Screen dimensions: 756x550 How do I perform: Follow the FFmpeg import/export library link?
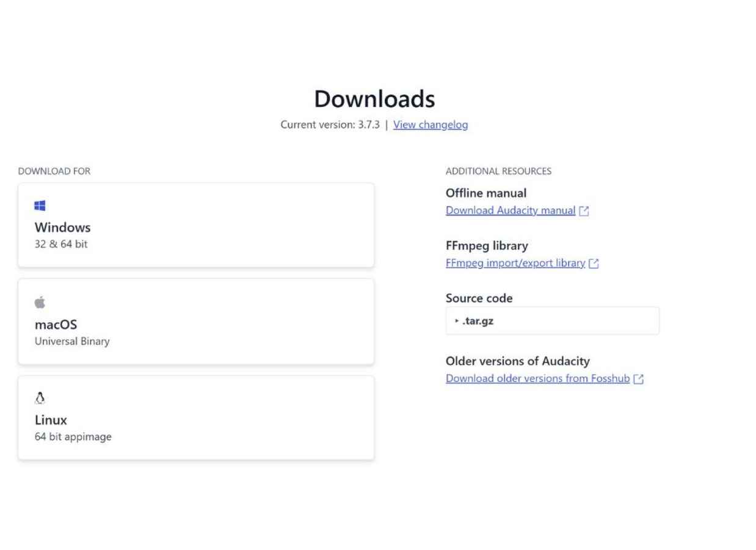(x=515, y=263)
